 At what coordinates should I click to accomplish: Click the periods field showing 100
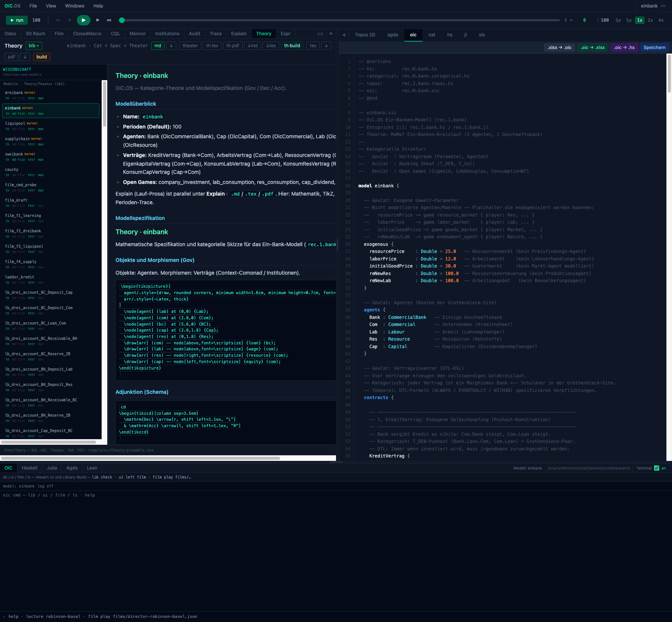[36, 20]
